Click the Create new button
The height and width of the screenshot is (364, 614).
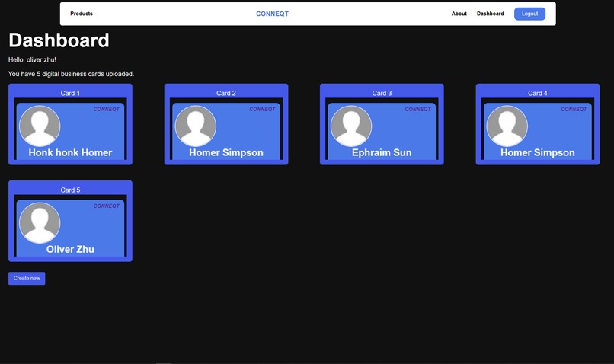[x=27, y=278]
